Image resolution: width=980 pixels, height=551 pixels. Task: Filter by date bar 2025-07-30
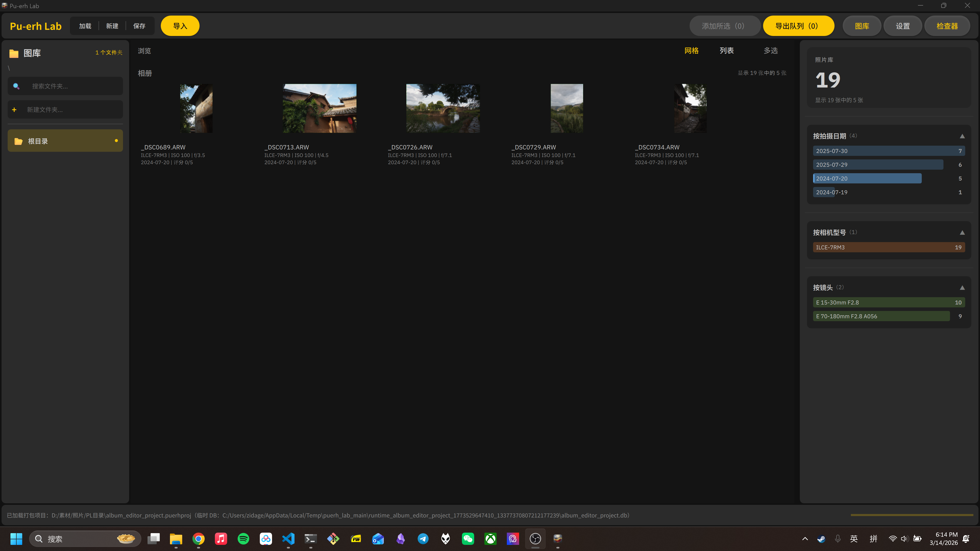[x=888, y=151]
